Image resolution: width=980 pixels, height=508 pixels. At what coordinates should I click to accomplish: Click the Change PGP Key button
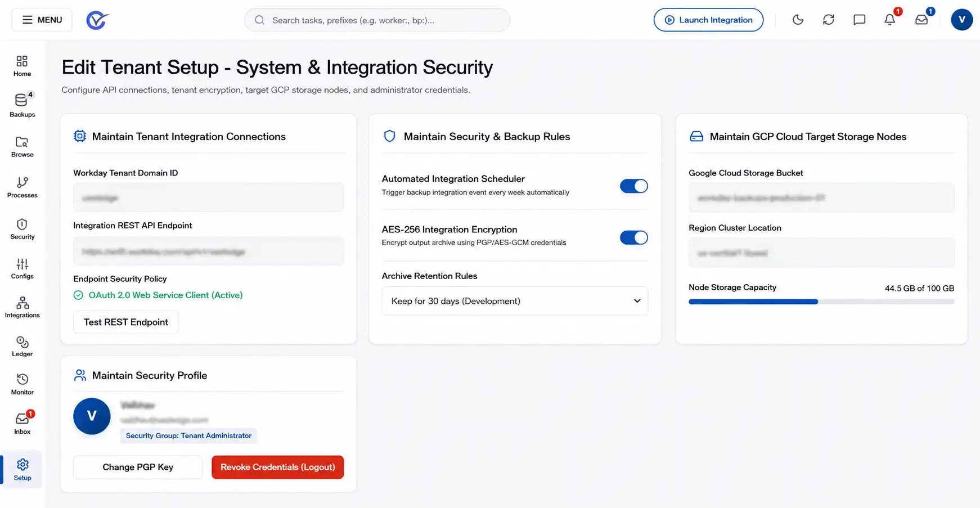coord(138,467)
